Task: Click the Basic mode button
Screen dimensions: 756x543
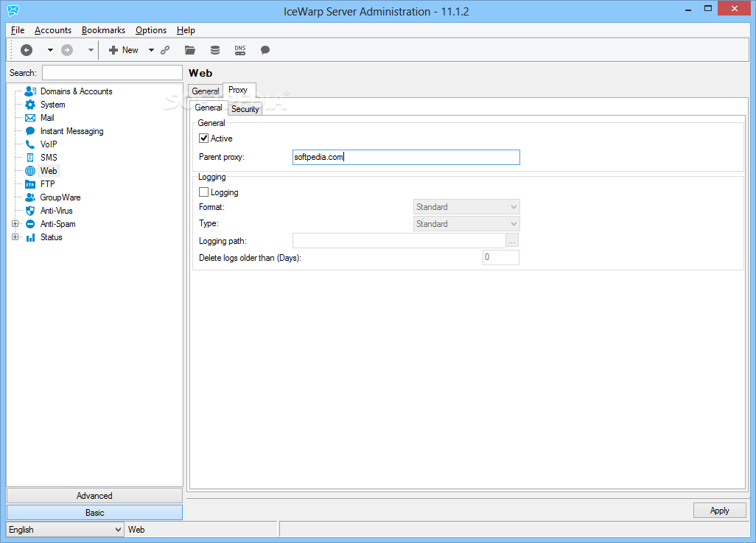Action: pyautogui.click(x=94, y=513)
